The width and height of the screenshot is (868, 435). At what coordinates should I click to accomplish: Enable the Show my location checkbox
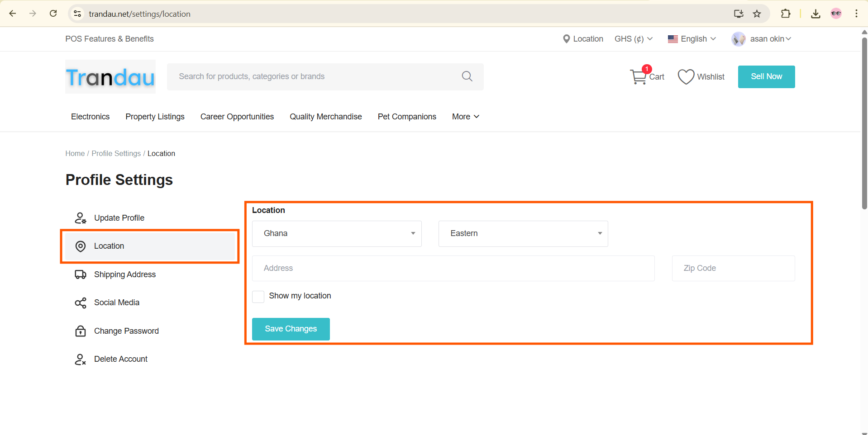258,297
